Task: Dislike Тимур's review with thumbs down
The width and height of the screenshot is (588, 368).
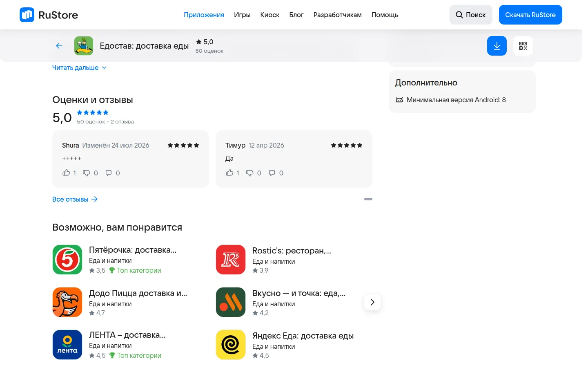Action: point(250,173)
